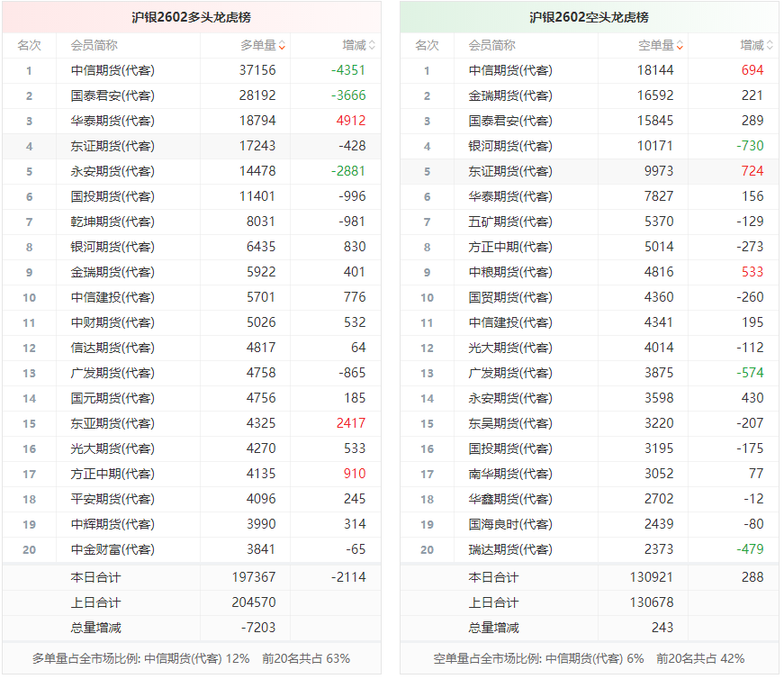Click 会员简称 header in short table

click(x=492, y=46)
